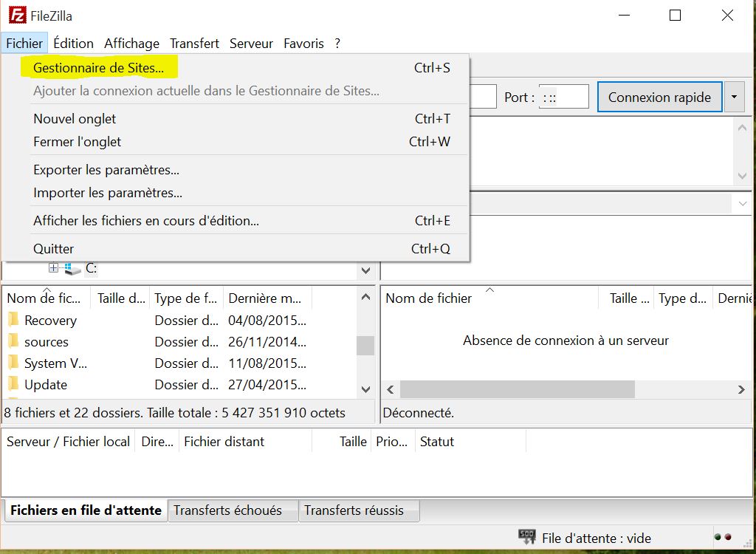Open the local site path dropdown
756x554 pixels.
pyautogui.click(x=365, y=270)
